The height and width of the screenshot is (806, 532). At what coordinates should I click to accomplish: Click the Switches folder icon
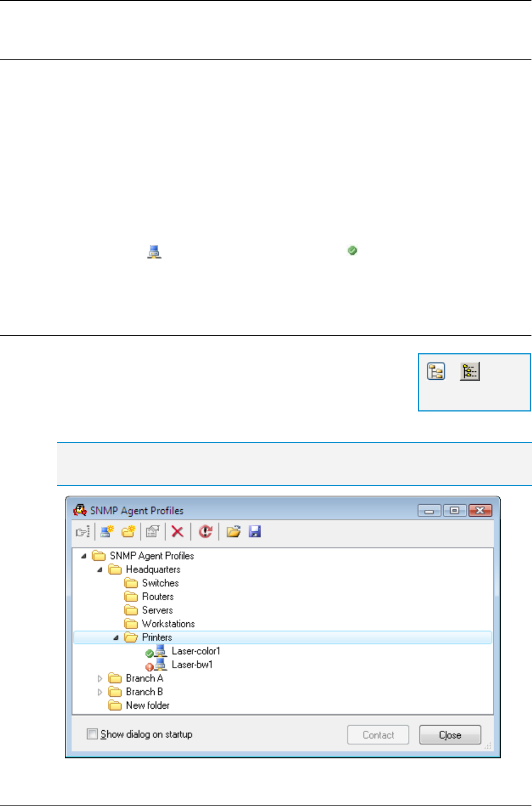tap(131, 583)
